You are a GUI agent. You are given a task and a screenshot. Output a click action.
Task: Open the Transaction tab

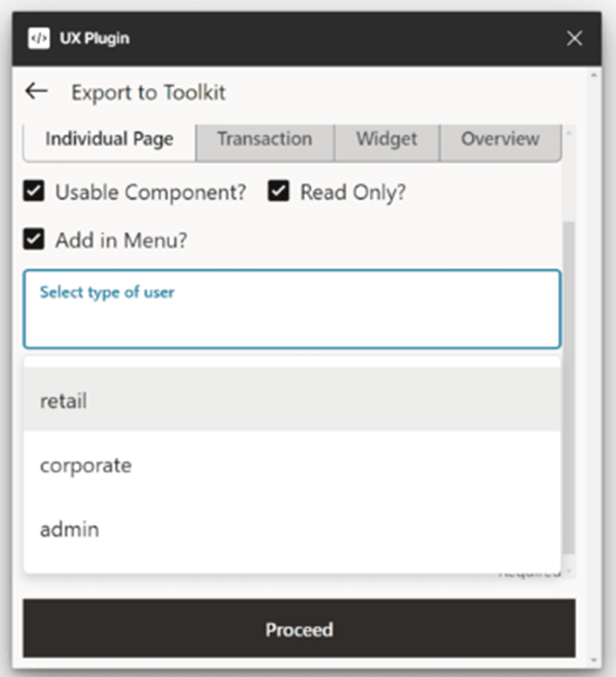[264, 139]
